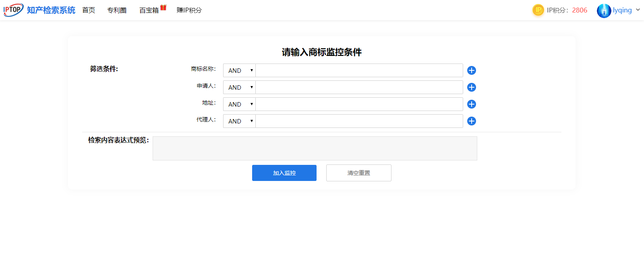Go to the 首页 menu item

[89, 10]
